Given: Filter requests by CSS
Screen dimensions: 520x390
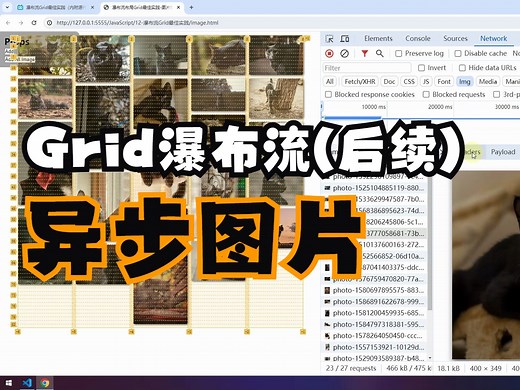Looking at the screenshot, I should (409, 82).
